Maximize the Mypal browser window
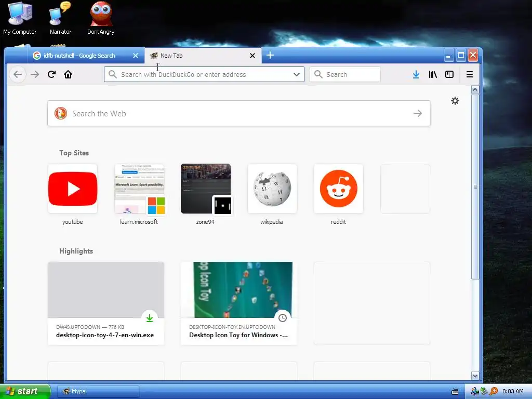Screen dimensions: 532x399 (x=461, y=55)
